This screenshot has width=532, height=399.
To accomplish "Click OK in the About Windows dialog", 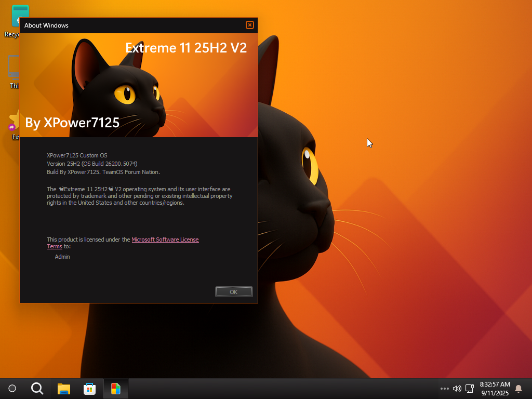I will click(234, 292).
